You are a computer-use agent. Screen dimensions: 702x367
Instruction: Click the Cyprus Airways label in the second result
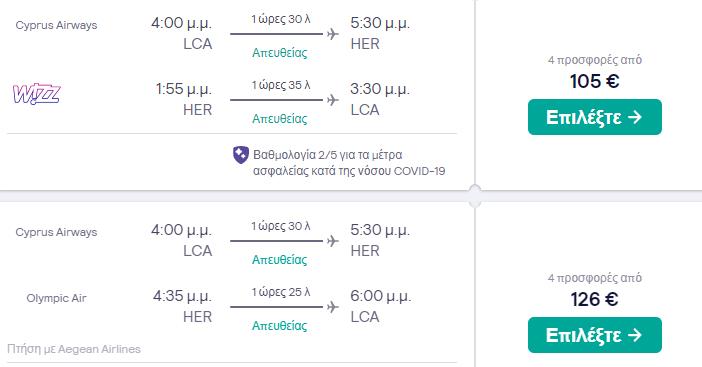pos(56,232)
